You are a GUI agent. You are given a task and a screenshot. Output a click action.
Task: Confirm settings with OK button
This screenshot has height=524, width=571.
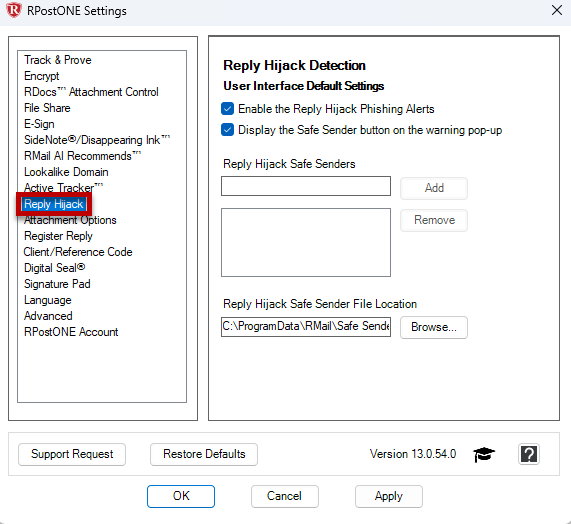pyautogui.click(x=181, y=496)
